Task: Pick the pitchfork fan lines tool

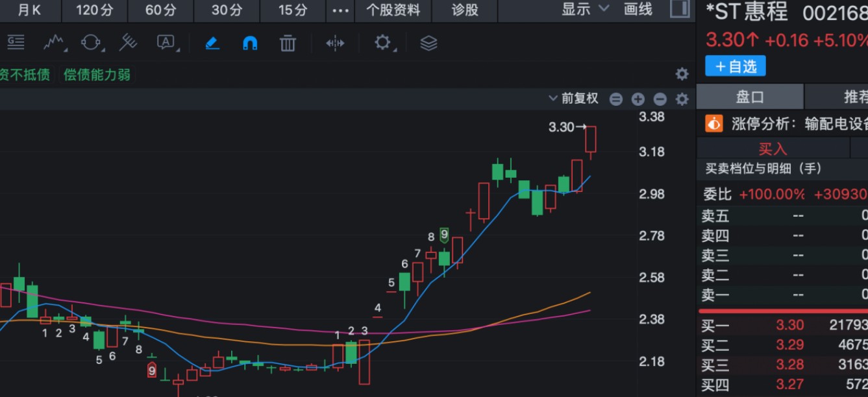Action: 128,43
